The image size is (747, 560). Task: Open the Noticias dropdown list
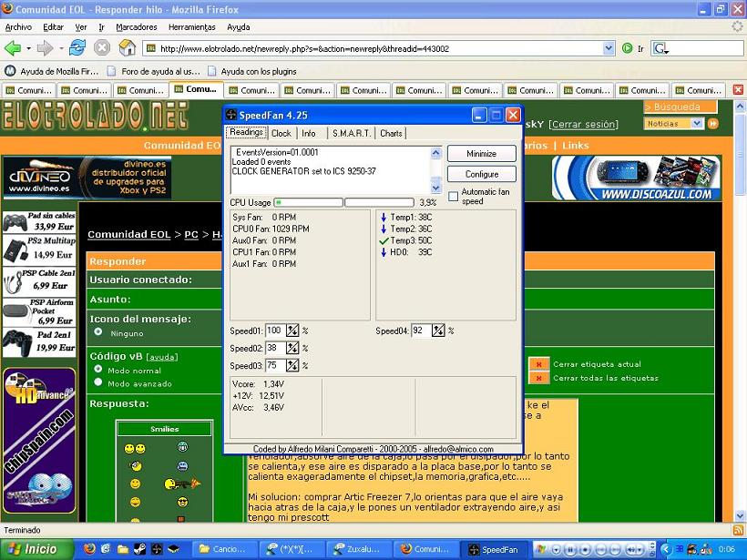697,124
